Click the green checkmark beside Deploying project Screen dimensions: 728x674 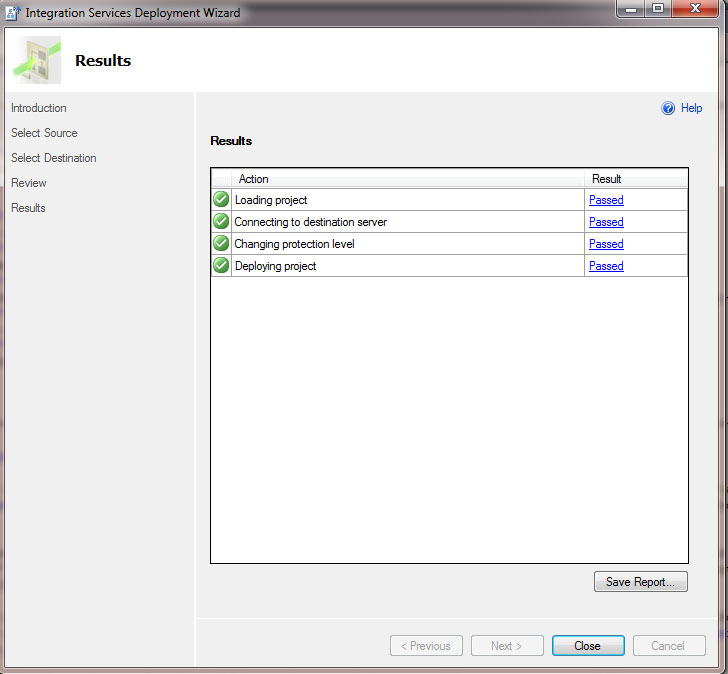tap(221, 265)
